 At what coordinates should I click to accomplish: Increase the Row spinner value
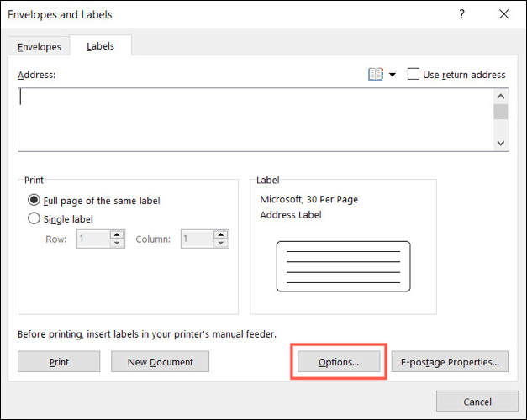click(x=118, y=234)
